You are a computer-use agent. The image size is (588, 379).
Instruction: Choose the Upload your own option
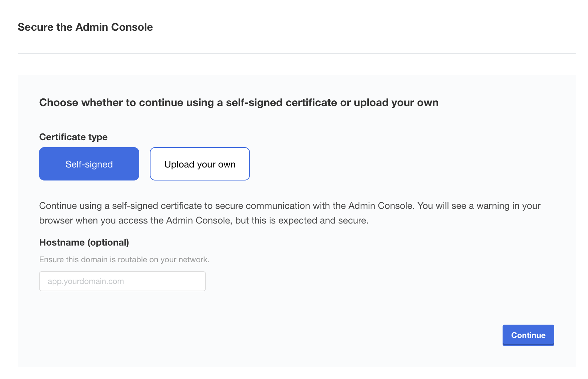click(200, 164)
